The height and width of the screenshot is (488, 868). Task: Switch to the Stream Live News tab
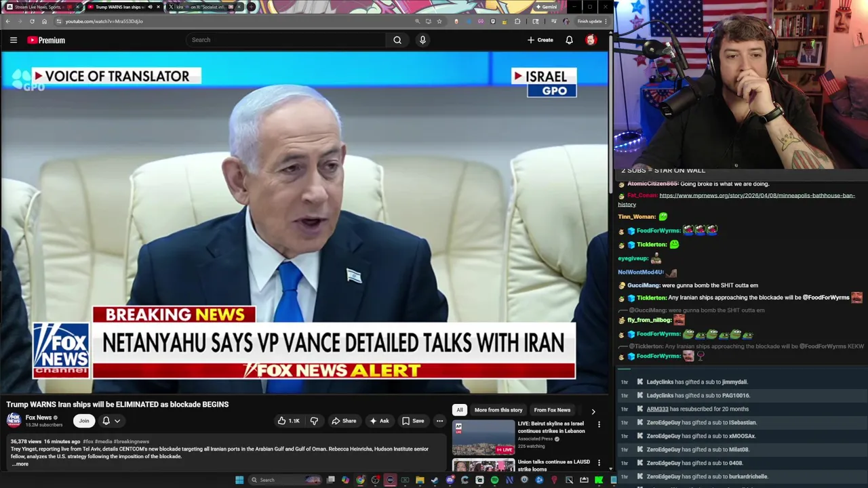[41, 7]
